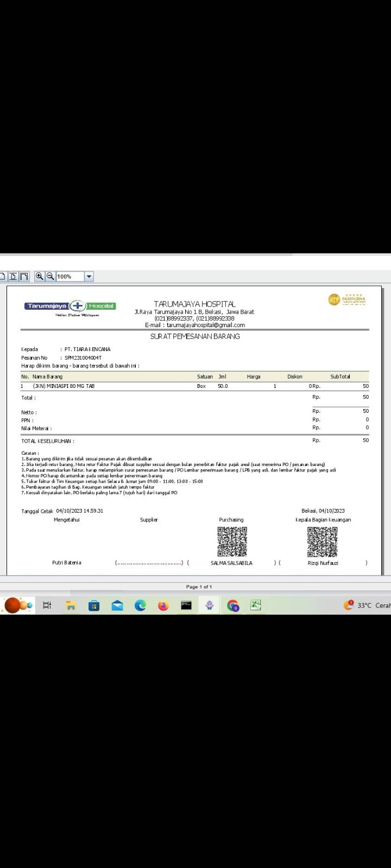The height and width of the screenshot is (868, 391).
Task: Click the 'Catatan :' notes heading
Action: click(x=30, y=453)
